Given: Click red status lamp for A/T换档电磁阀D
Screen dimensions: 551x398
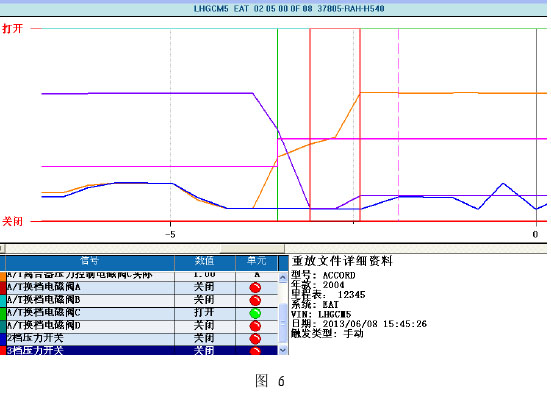Looking at the screenshot, I should click(x=255, y=326).
